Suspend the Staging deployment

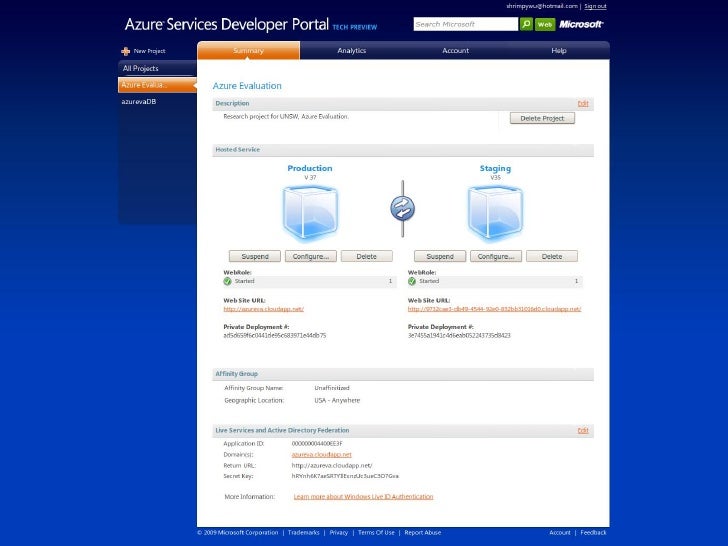coord(440,256)
